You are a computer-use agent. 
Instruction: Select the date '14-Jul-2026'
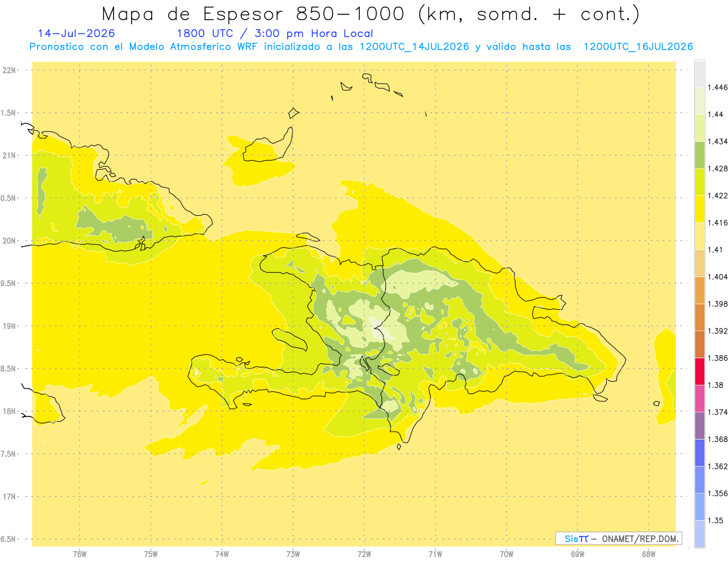click(x=76, y=33)
